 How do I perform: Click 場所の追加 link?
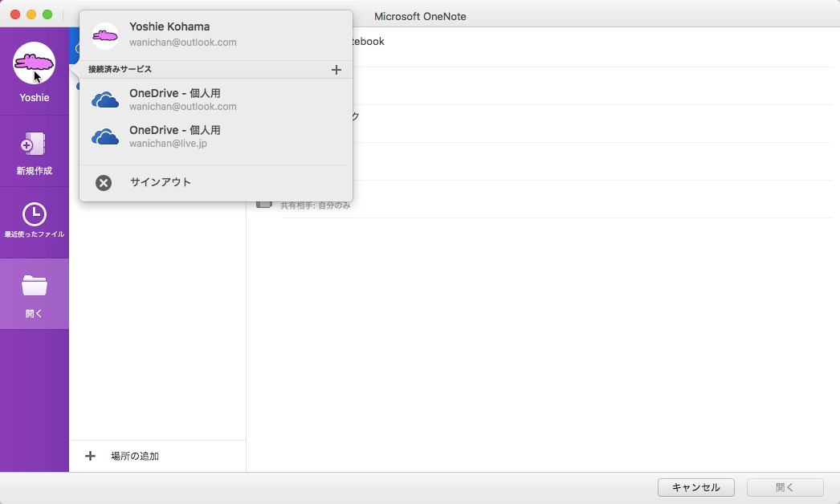135,457
